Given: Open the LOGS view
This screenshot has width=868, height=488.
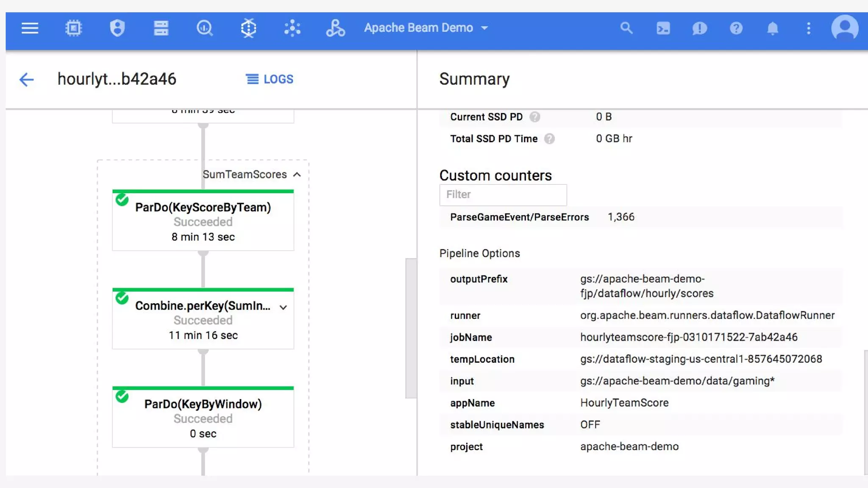Looking at the screenshot, I should pyautogui.click(x=270, y=79).
